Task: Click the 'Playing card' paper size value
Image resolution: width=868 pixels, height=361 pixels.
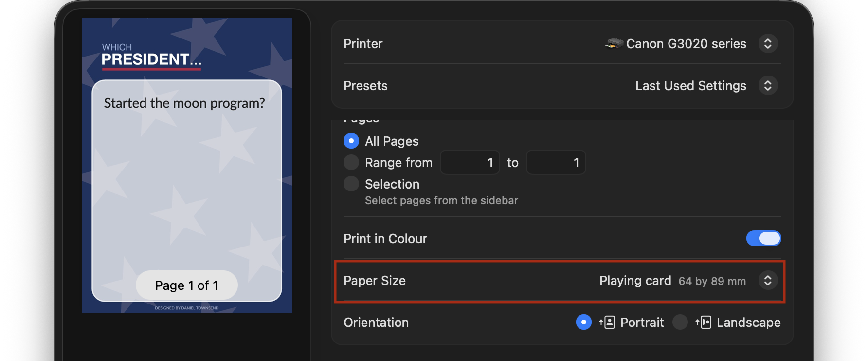Action: [635, 281]
